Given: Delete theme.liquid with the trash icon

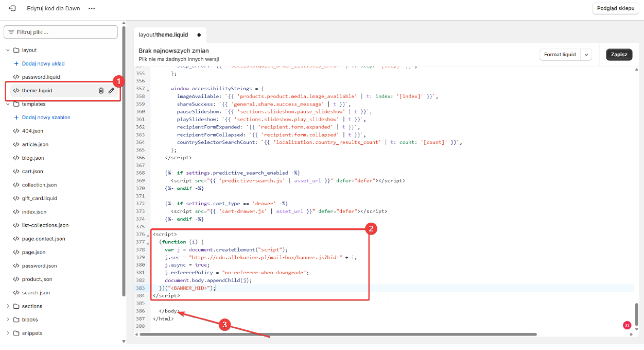Looking at the screenshot, I should point(101,91).
